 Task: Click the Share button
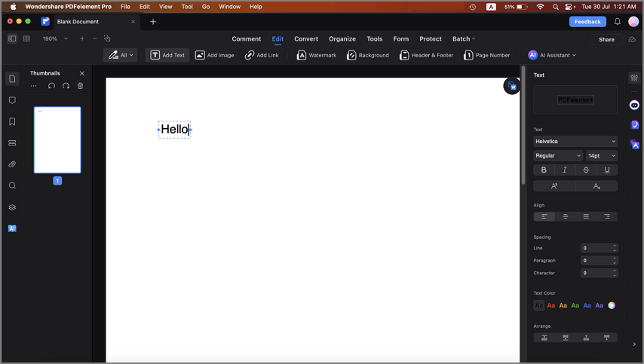click(x=606, y=39)
